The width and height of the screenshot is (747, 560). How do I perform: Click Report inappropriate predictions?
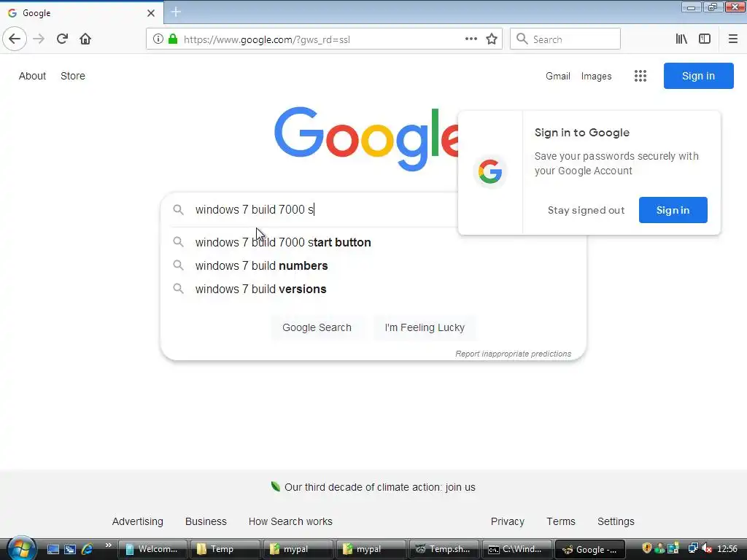click(x=513, y=354)
